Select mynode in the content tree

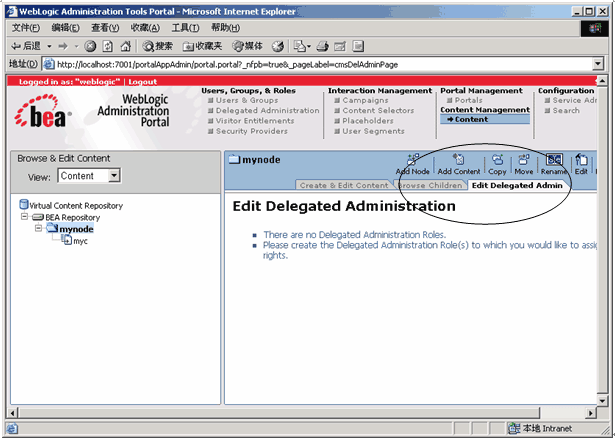[76, 229]
